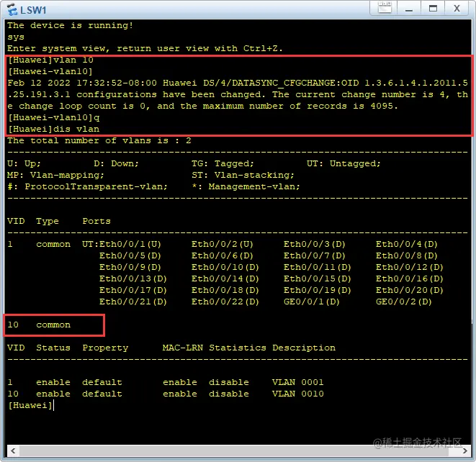Viewport: 476px width, 462px height.
Task: Click port entry 'Eth0/0/10(D)'
Action: point(225,267)
